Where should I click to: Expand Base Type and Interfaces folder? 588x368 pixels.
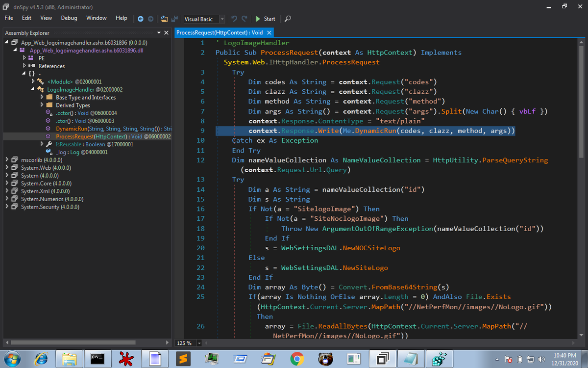coord(42,97)
